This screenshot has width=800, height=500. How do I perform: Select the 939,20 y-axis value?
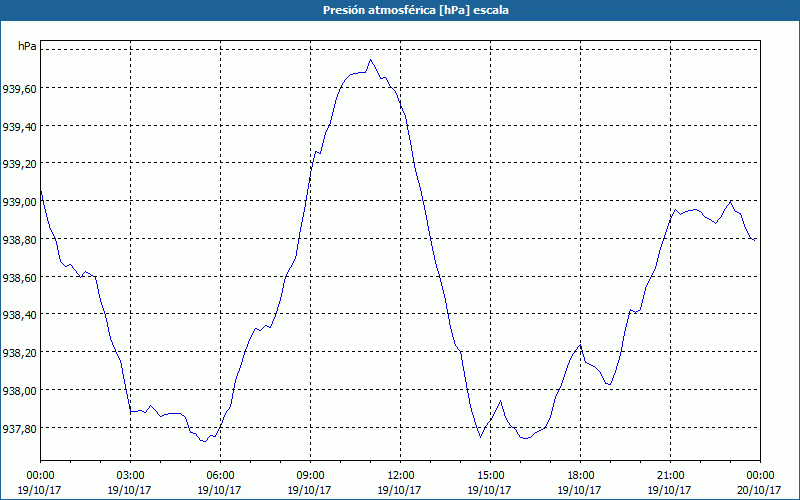[x=19, y=164]
